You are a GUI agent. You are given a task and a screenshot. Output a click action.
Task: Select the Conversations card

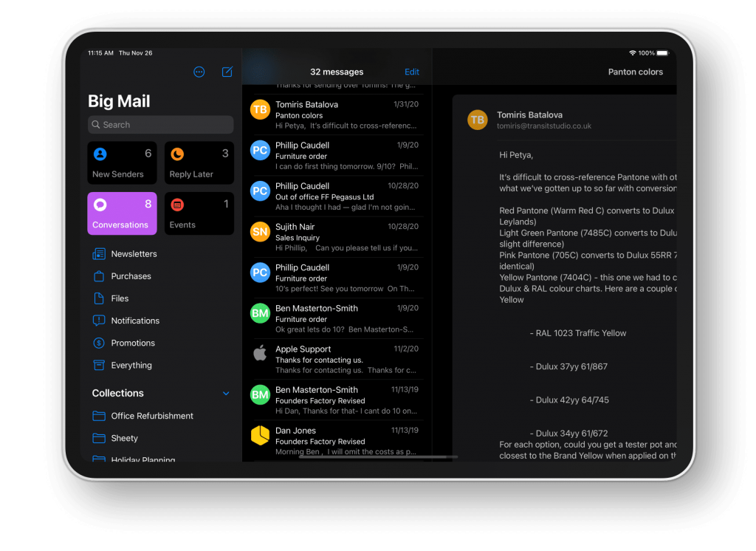pos(122,213)
